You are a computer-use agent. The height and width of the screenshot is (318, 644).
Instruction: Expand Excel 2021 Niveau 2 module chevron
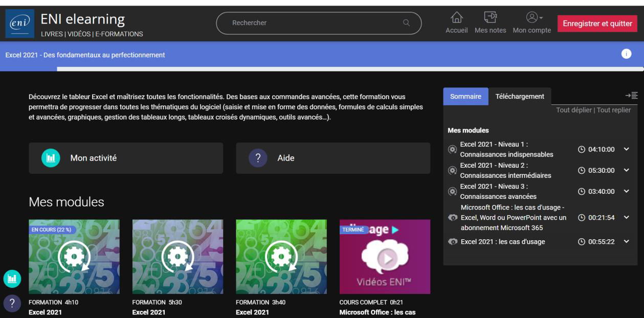pyautogui.click(x=626, y=170)
